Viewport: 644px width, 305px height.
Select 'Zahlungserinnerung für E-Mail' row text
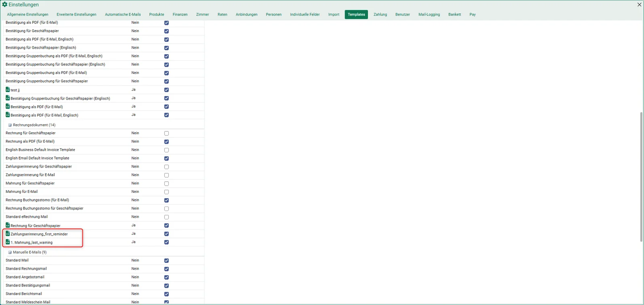tap(30, 175)
